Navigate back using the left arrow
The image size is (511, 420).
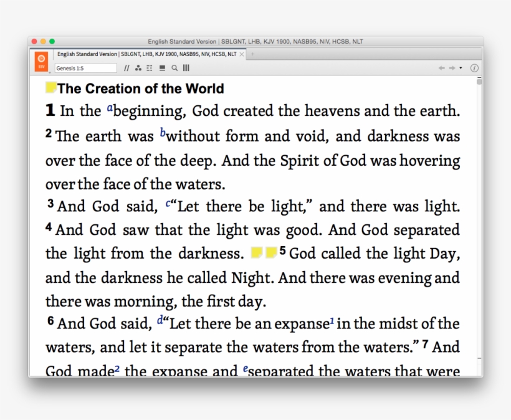tap(442, 69)
